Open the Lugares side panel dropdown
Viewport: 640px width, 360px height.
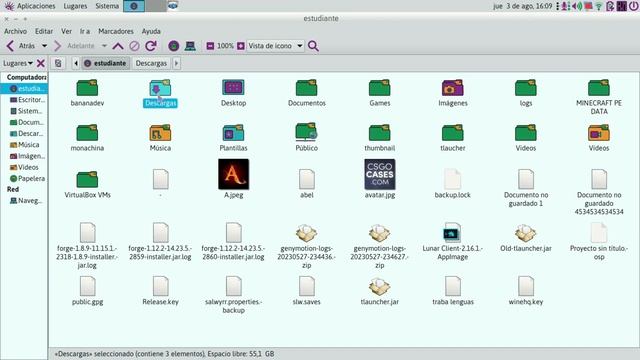tap(18, 63)
